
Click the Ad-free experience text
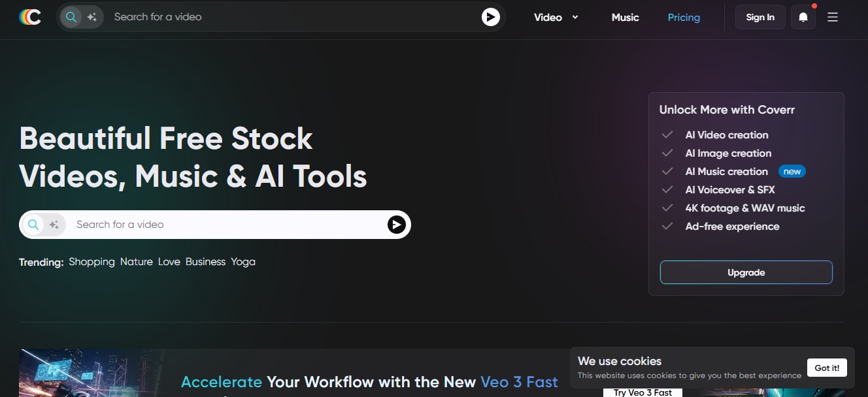click(733, 227)
